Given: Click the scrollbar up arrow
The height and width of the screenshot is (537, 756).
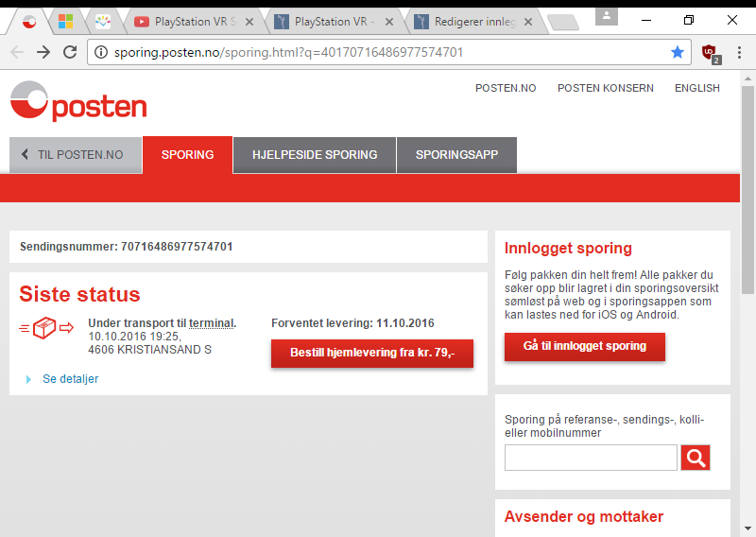Looking at the screenshot, I should click(747, 78).
